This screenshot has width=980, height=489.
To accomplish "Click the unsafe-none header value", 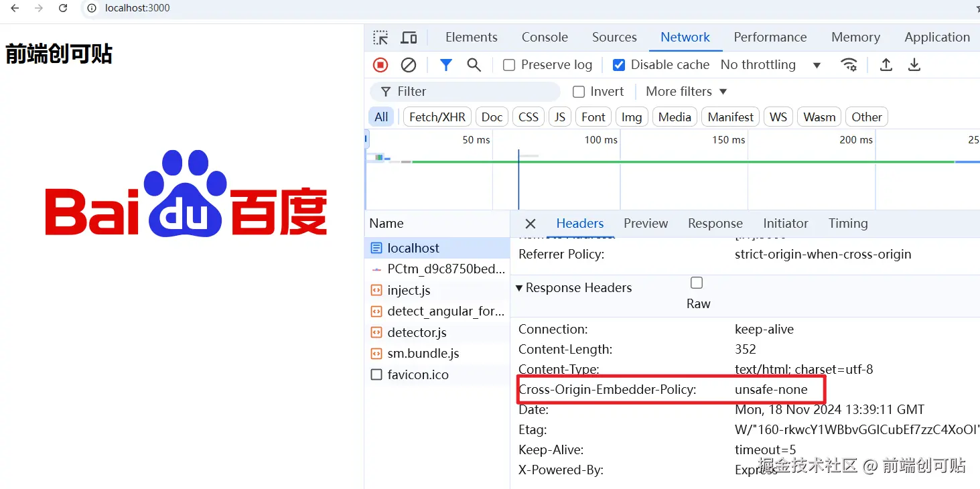I will tap(771, 390).
